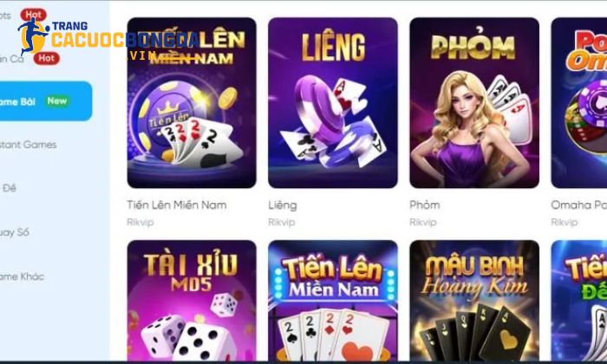Open the partially visible Tiến Lên Đếm tile

pos(579,301)
